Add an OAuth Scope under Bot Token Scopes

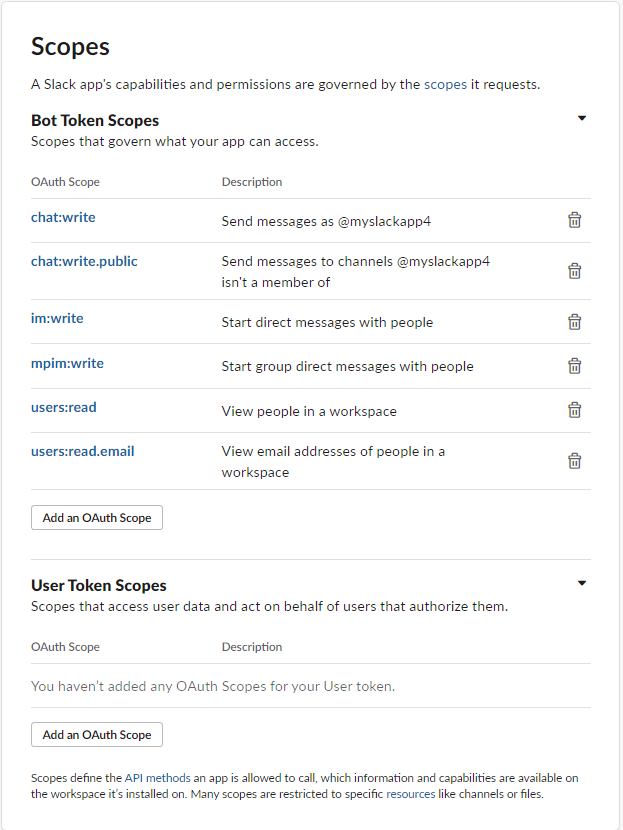(x=97, y=518)
